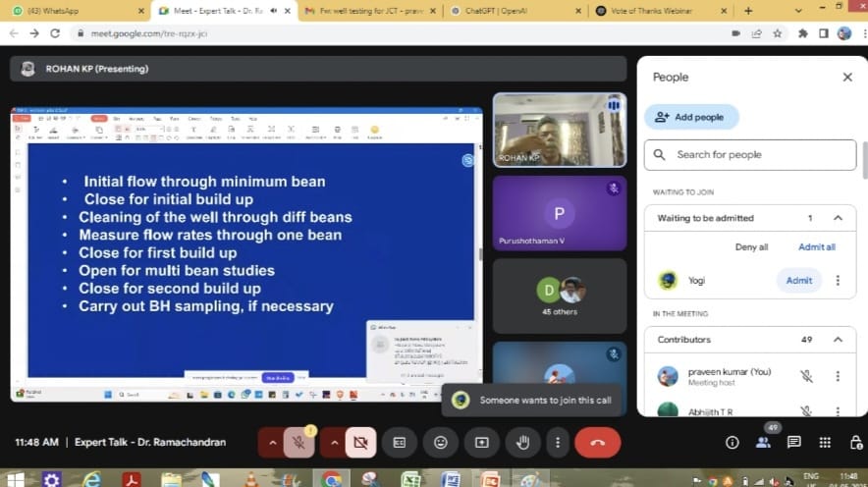868x487 pixels.
Task: Expand audio settings arrow beside microphone
Action: coord(273,443)
